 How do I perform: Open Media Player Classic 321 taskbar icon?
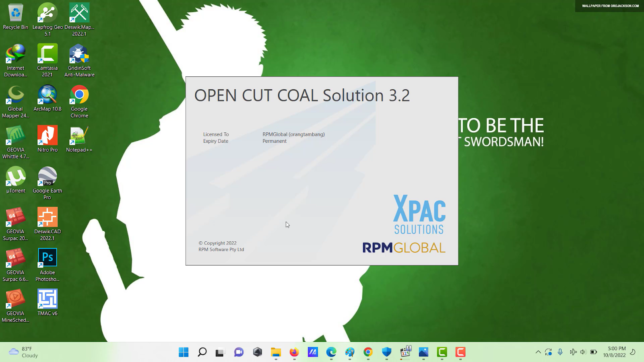coord(405,352)
